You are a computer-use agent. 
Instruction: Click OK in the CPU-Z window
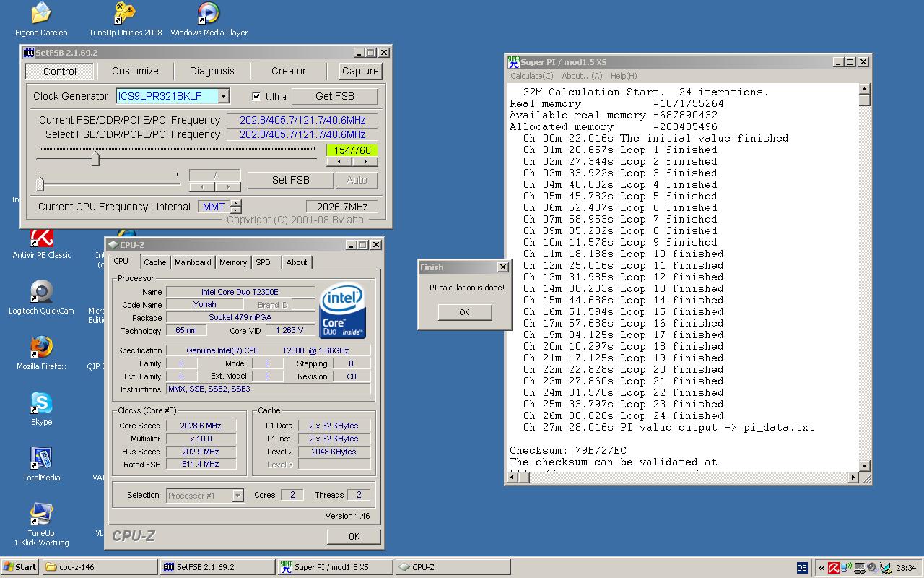tap(354, 537)
